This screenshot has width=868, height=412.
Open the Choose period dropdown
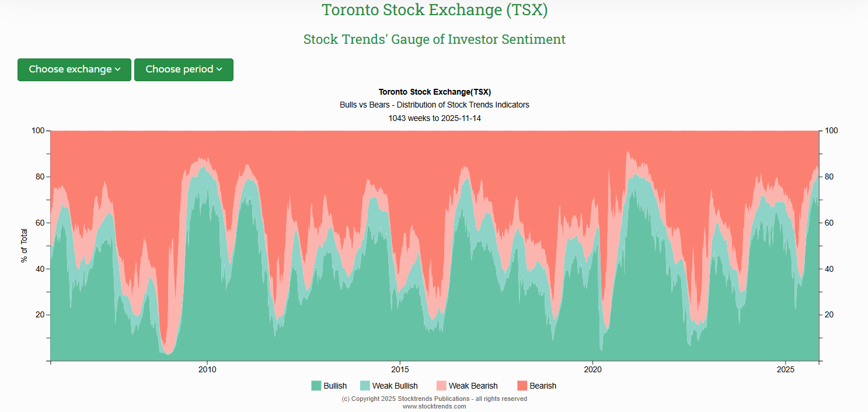coord(183,70)
